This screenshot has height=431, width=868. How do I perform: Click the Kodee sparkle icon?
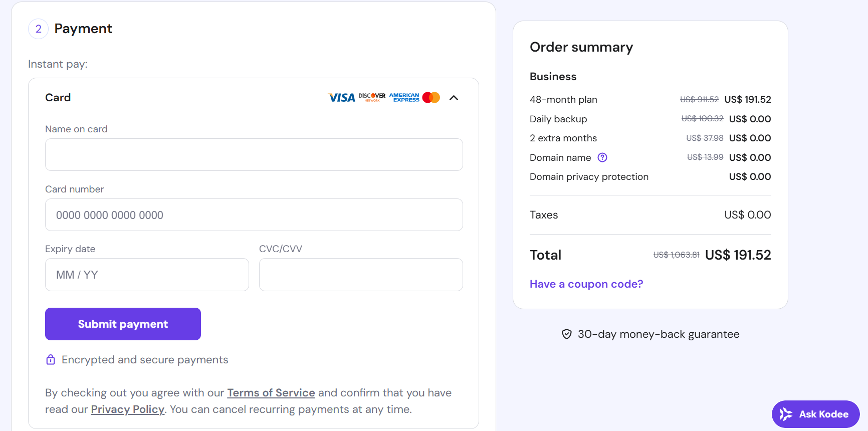pos(786,414)
